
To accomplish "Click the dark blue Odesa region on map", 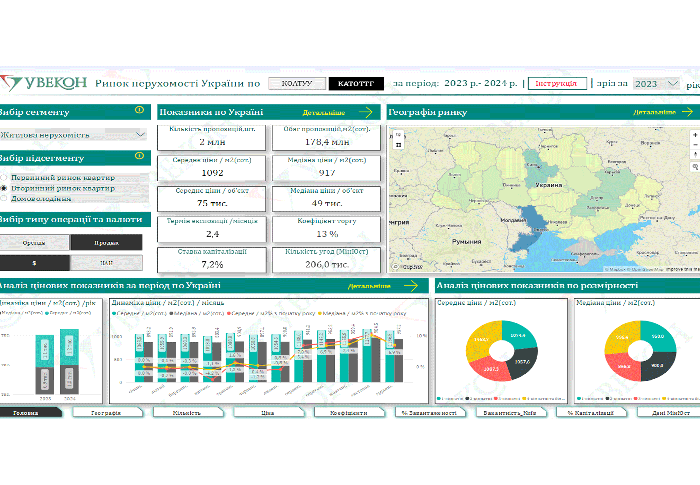I will pyautogui.click(x=531, y=221).
